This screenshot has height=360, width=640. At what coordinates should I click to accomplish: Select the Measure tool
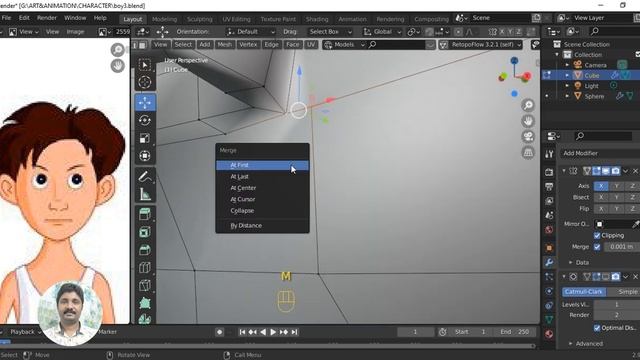coord(145,194)
